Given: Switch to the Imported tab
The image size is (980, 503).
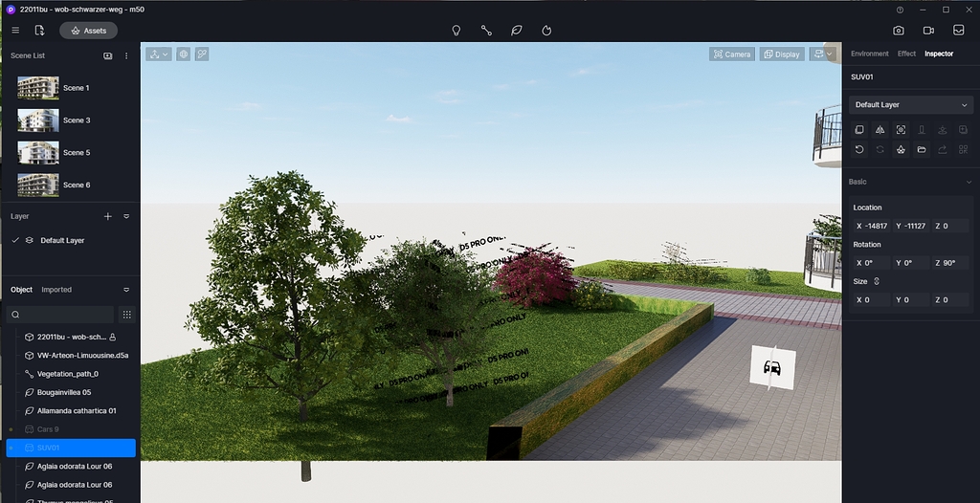Looking at the screenshot, I should click(x=56, y=290).
